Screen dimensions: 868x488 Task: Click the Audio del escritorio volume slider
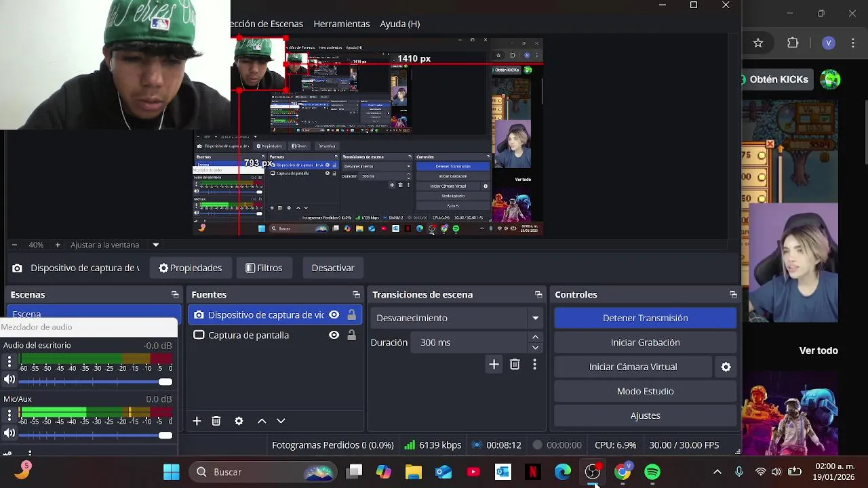click(96, 382)
